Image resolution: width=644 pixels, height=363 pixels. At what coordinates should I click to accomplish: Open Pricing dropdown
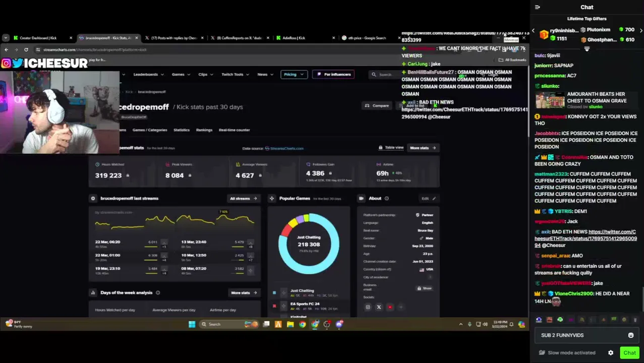click(294, 75)
